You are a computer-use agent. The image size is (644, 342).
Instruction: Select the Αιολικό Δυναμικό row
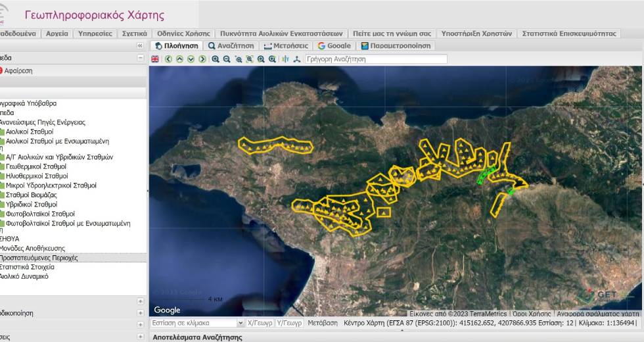[24, 276]
